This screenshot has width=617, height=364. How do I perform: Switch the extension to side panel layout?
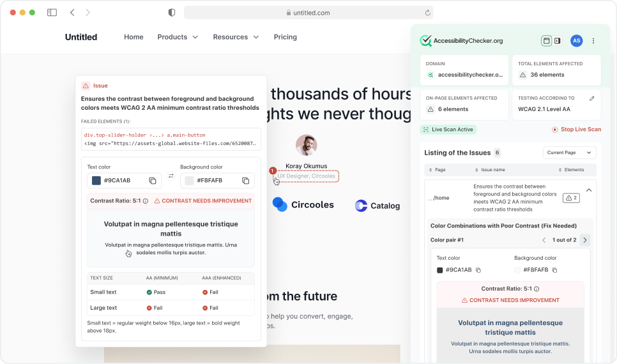[557, 40]
